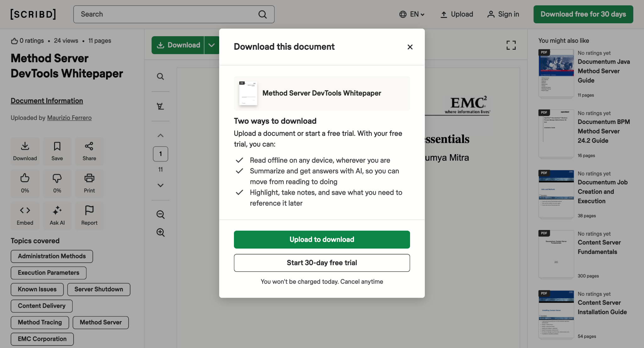The width and height of the screenshot is (644, 348).
Task: Click the search magnifier icon in header
Action: 263,14
